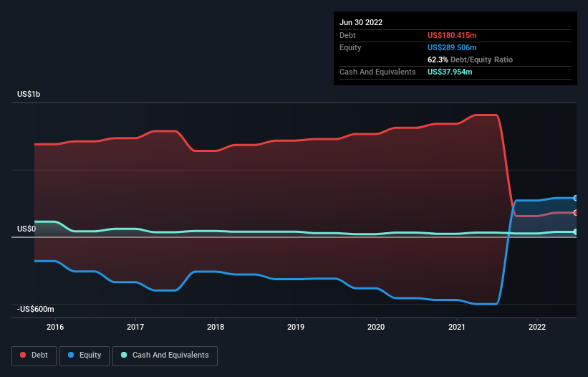The width and height of the screenshot is (588, 377).
Task: Toggle the Equity series legend button
Action: (85, 355)
